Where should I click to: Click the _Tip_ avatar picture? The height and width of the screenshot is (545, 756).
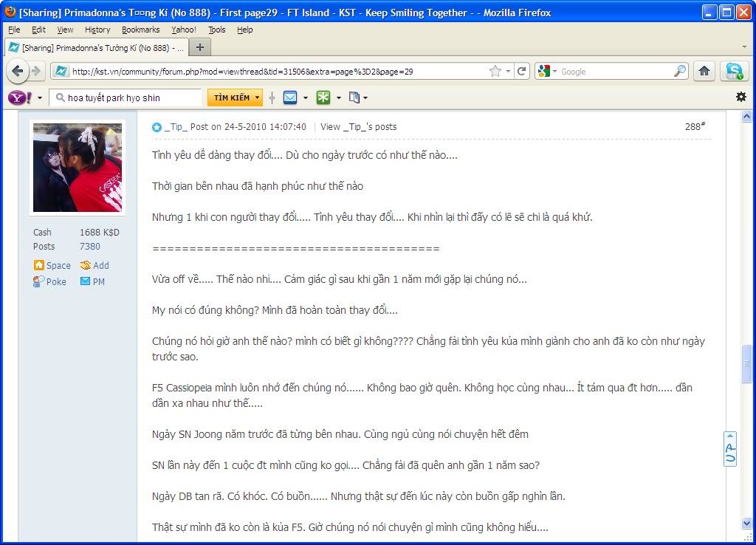tap(78, 168)
